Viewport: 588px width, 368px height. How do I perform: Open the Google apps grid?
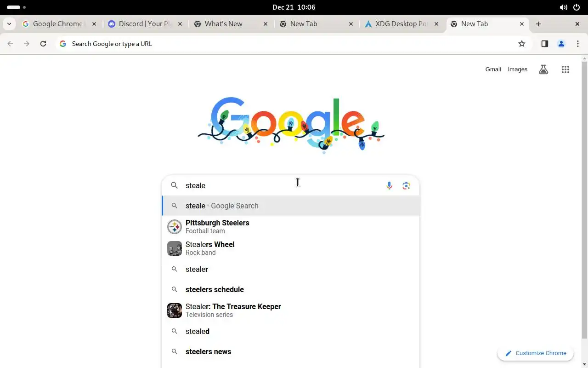pyautogui.click(x=565, y=69)
